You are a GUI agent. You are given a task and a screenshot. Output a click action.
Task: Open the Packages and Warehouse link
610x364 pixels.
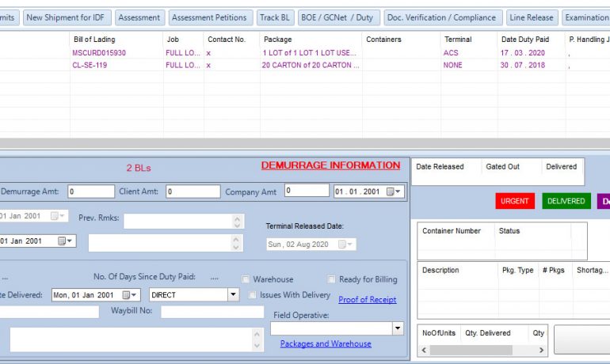[x=325, y=343]
